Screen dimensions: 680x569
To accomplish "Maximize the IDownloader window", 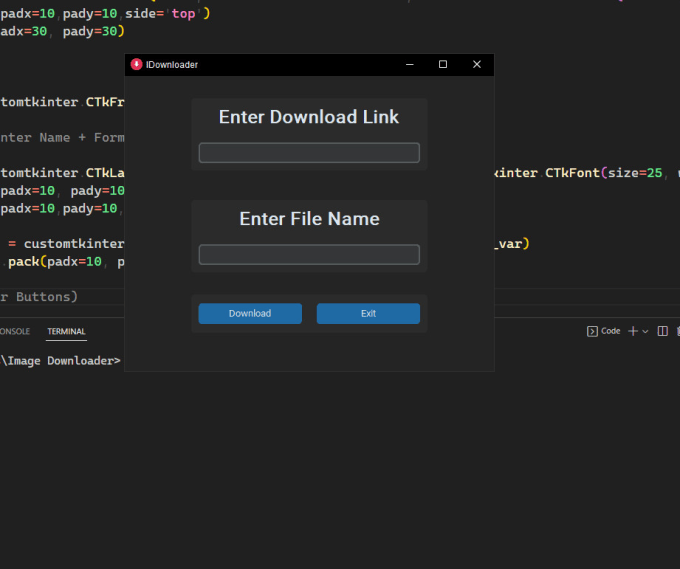I will (443, 64).
